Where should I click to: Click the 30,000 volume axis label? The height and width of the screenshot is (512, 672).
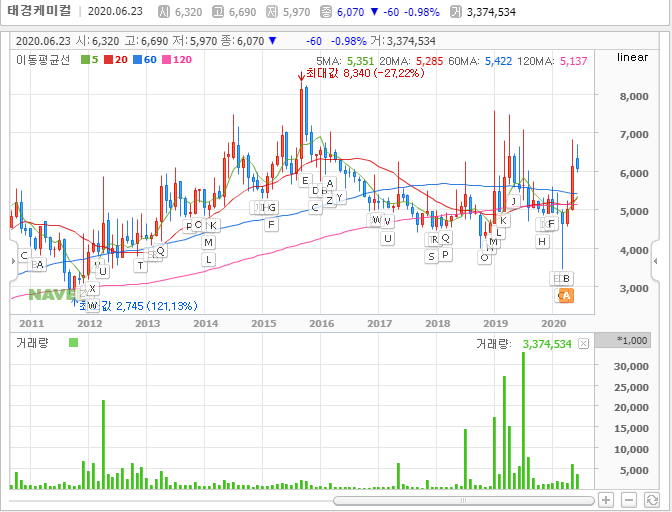[x=631, y=366]
